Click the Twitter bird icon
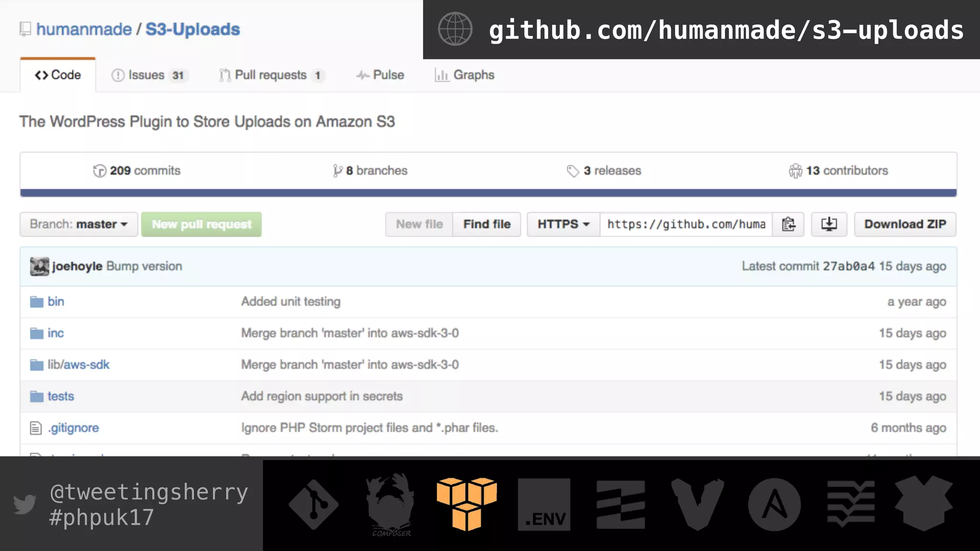The image size is (980, 551). pos(25,504)
